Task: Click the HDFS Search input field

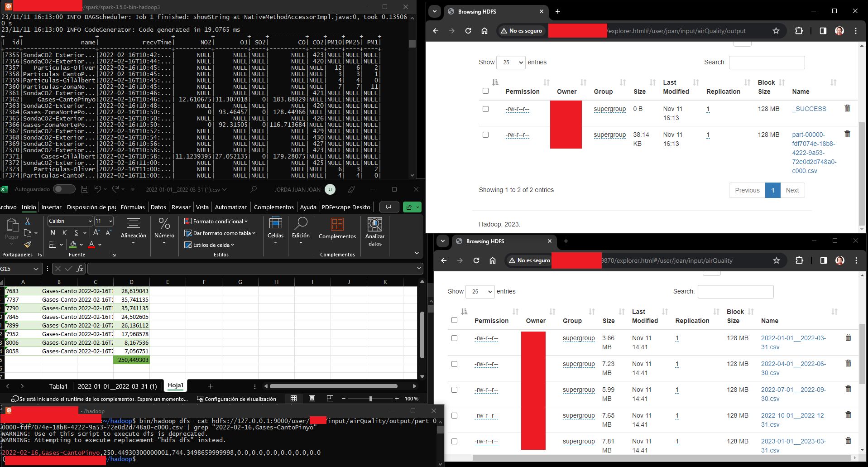Action: (x=766, y=63)
